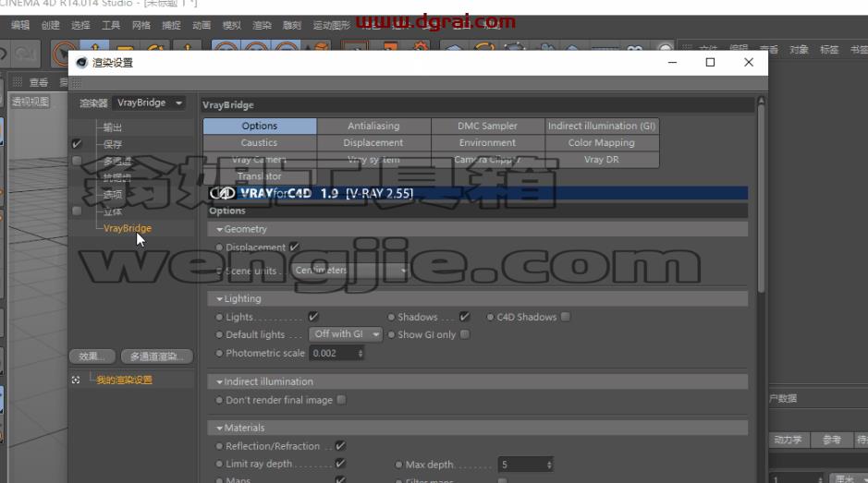Open the 渲染器 VrayBridge dropdown

click(149, 103)
